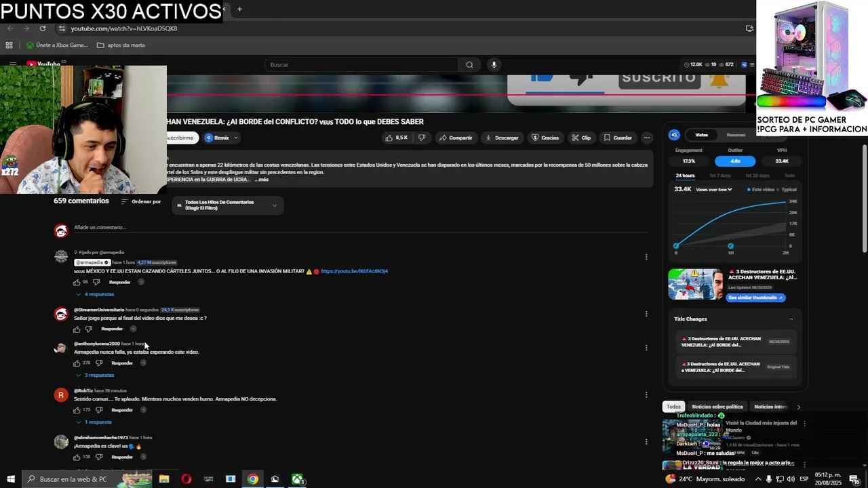Reply to @RobTiz's comment
The height and width of the screenshot is (488, 868).
pos(122,410)
